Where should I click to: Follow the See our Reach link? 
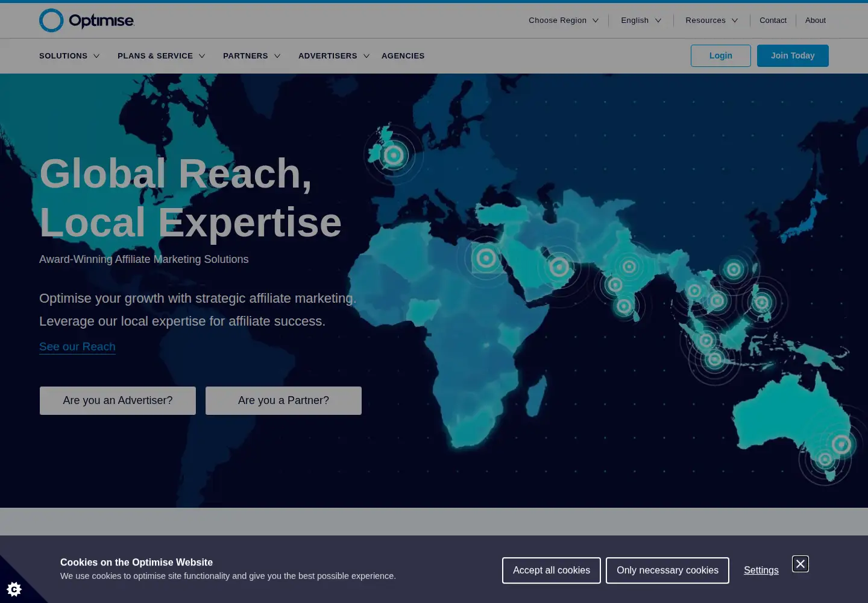77,347
